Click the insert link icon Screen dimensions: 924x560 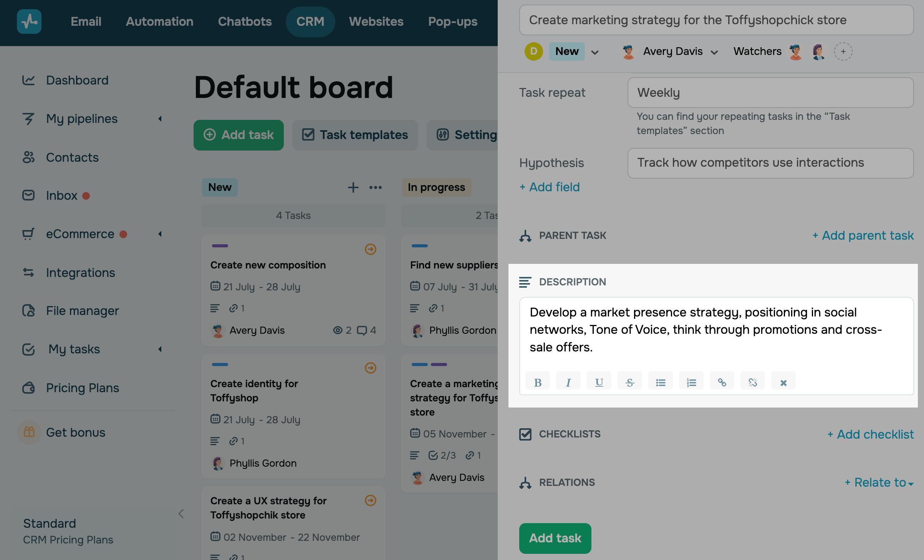(x=722, y=382)
